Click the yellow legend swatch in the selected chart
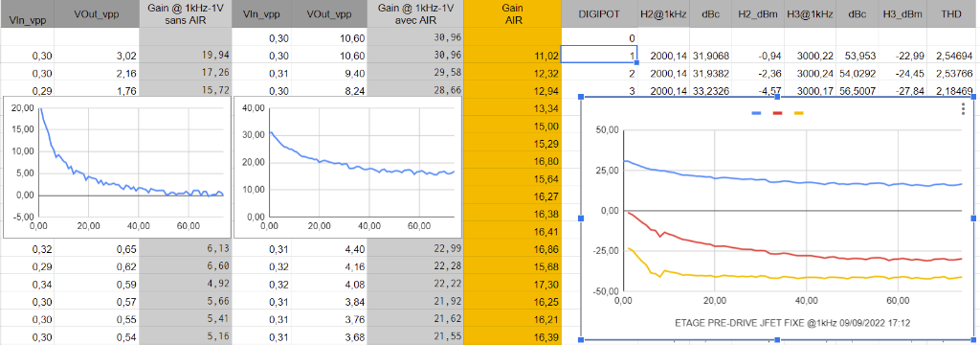 click(x=799, y=113)
